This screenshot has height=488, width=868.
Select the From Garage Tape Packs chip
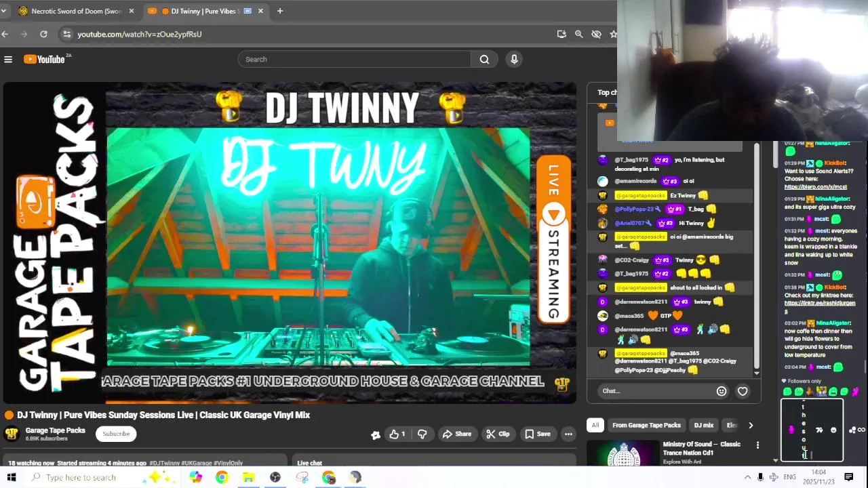(646, 426)
